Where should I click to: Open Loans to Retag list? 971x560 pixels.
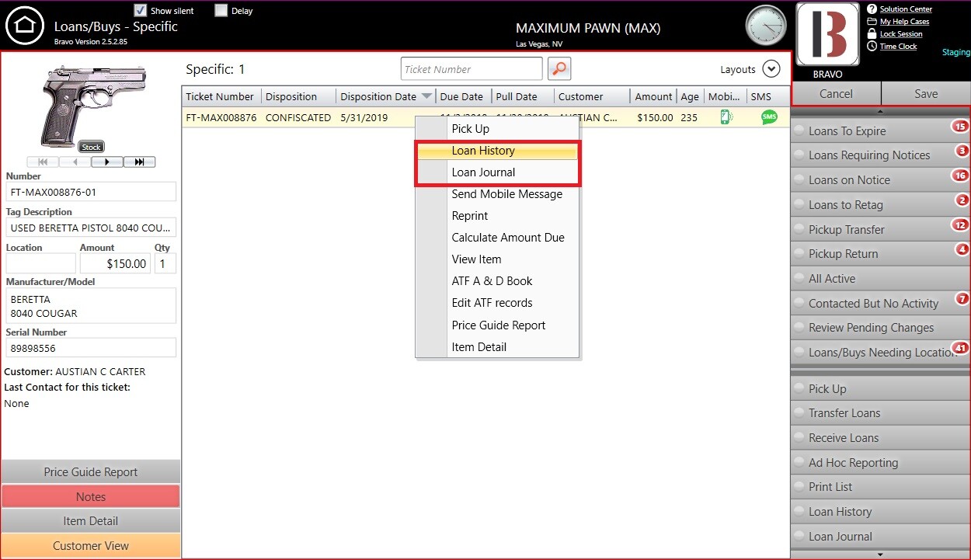coord(880,205)
